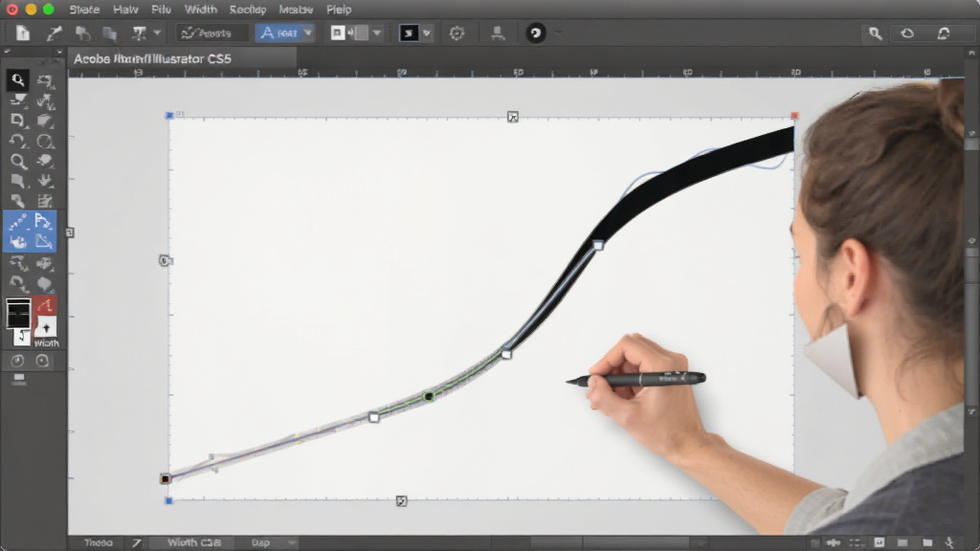Click the round black circle button in toolbar

535,33
